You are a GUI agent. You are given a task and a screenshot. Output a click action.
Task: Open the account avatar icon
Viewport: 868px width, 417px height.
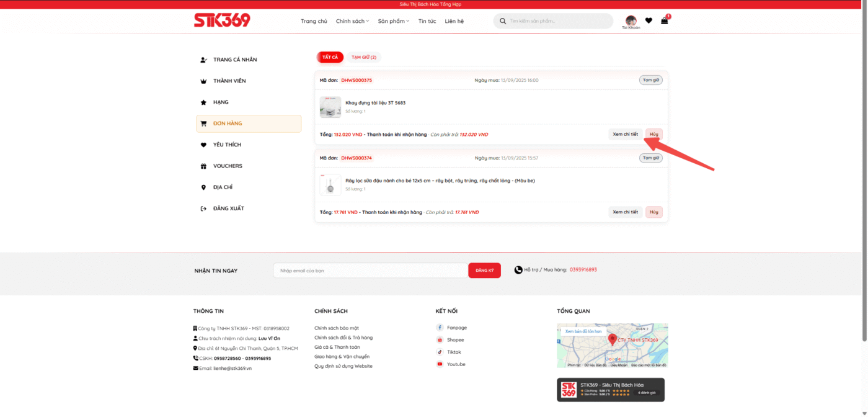(x=631, y=20)
